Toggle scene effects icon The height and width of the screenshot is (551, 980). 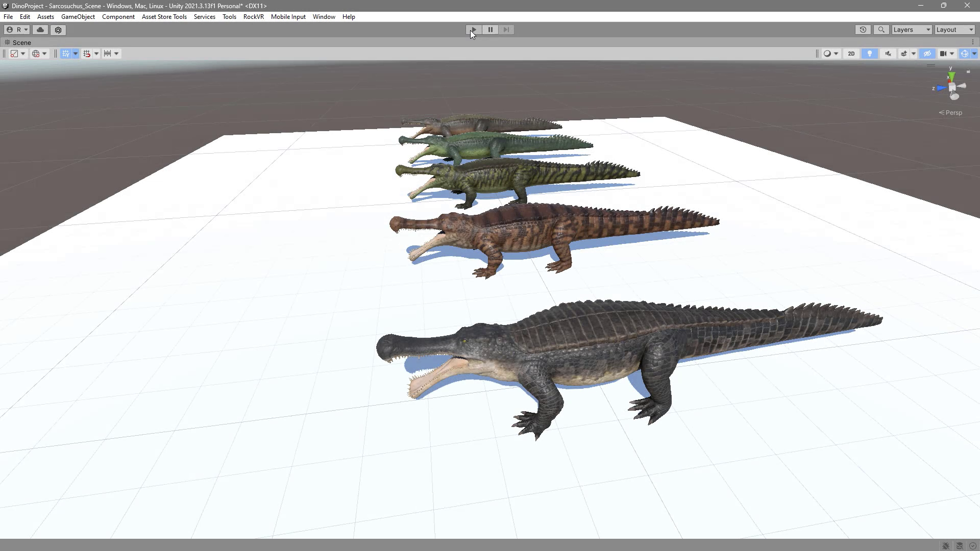[904, 54]
